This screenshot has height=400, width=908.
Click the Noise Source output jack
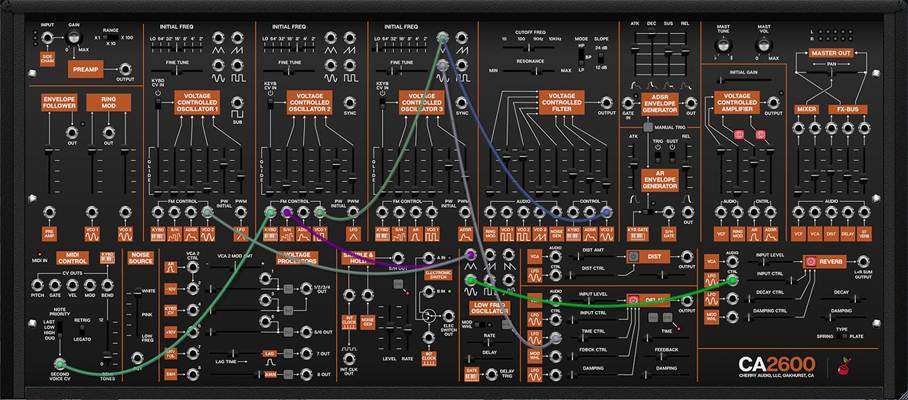(138, 358)
